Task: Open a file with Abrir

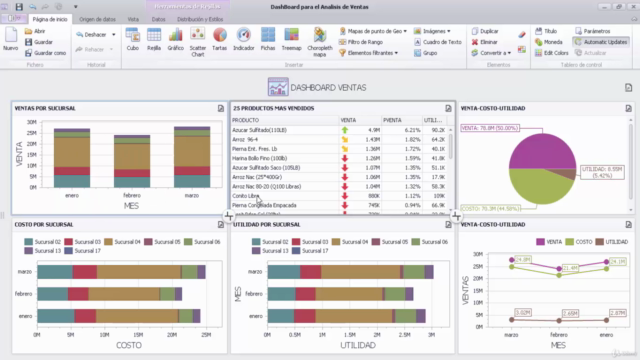Action: [x=35, y=31]
